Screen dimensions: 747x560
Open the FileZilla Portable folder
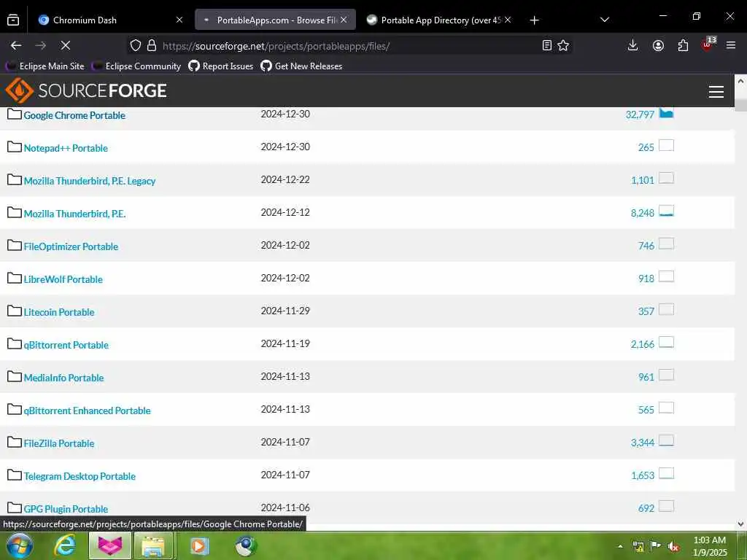[59, 444]
